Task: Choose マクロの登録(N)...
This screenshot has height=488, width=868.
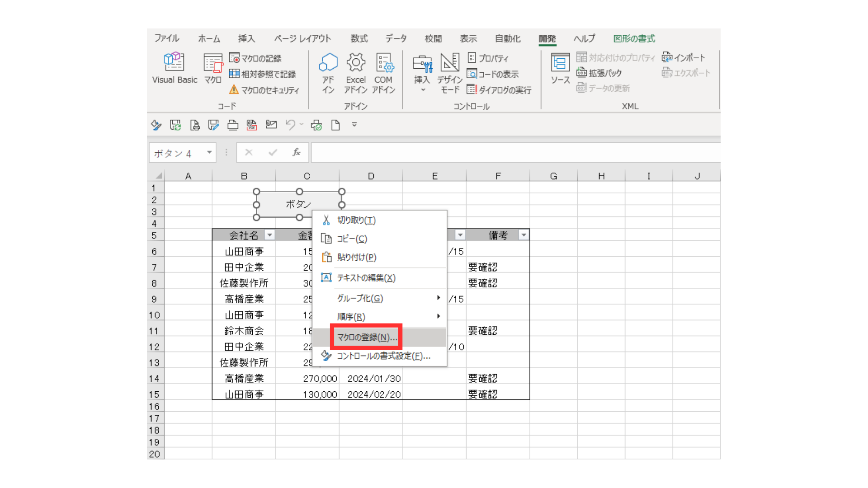Action: (x=380, y=338)
